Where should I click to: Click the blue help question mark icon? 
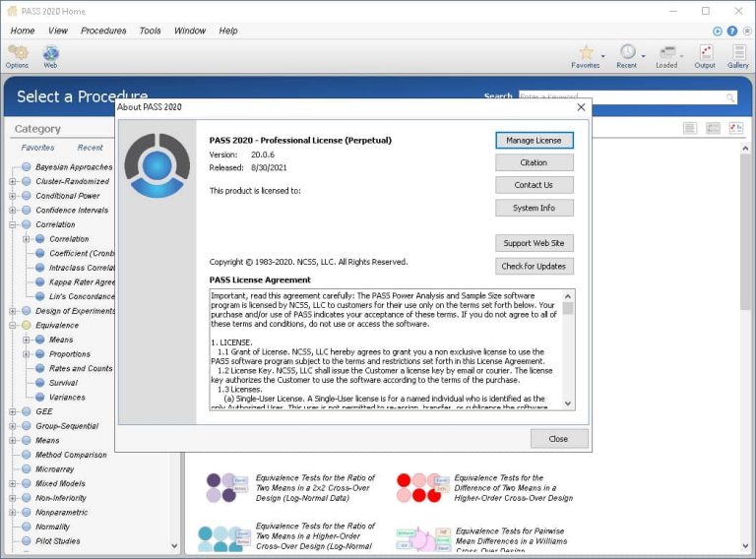(x=732, y=31)
